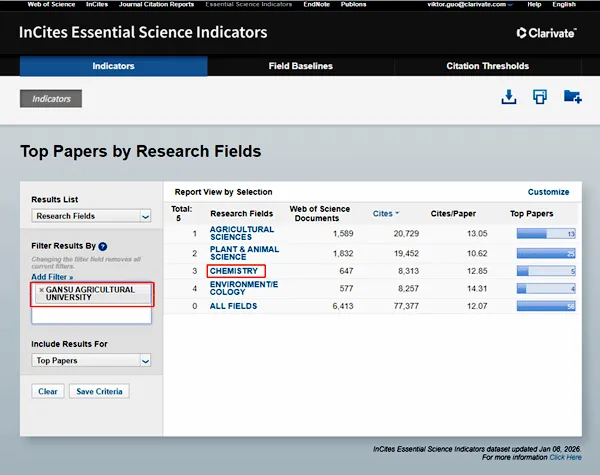Click the Save Criteria button

[x=99, y=391]
